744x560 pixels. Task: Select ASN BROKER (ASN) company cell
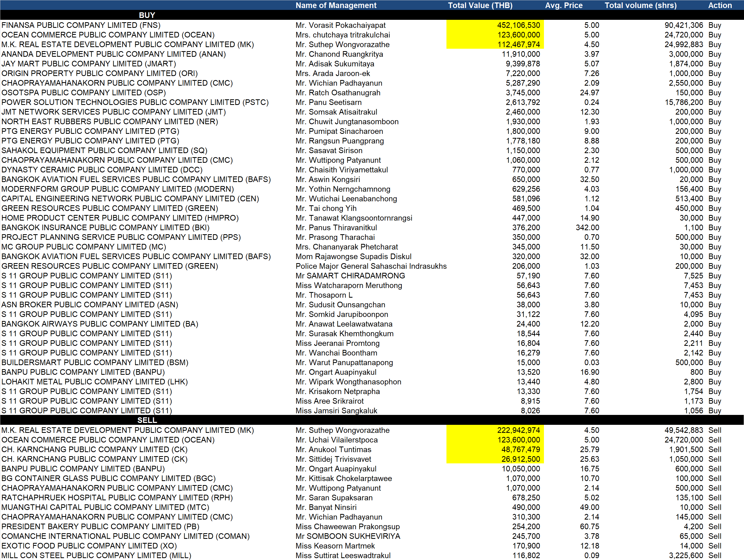point(90,305)
